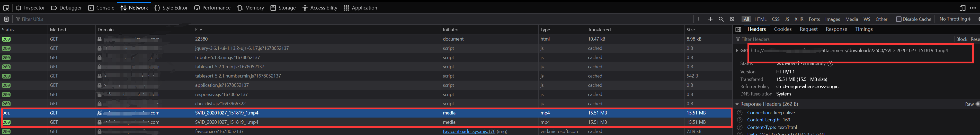This screenshot has width=980, height=135.
Task: Click help icon next to Content-Type header
Action: (740, 127)
